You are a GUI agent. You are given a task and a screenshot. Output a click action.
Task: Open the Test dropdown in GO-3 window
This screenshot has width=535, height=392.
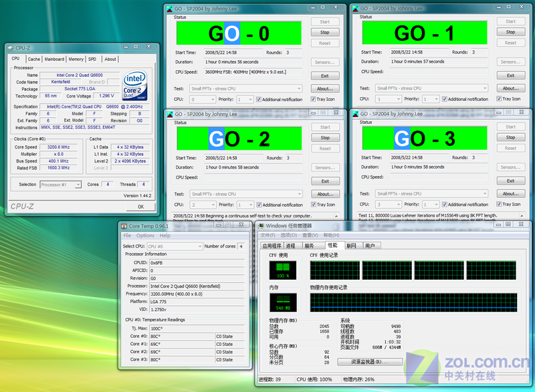pos(431,194)
